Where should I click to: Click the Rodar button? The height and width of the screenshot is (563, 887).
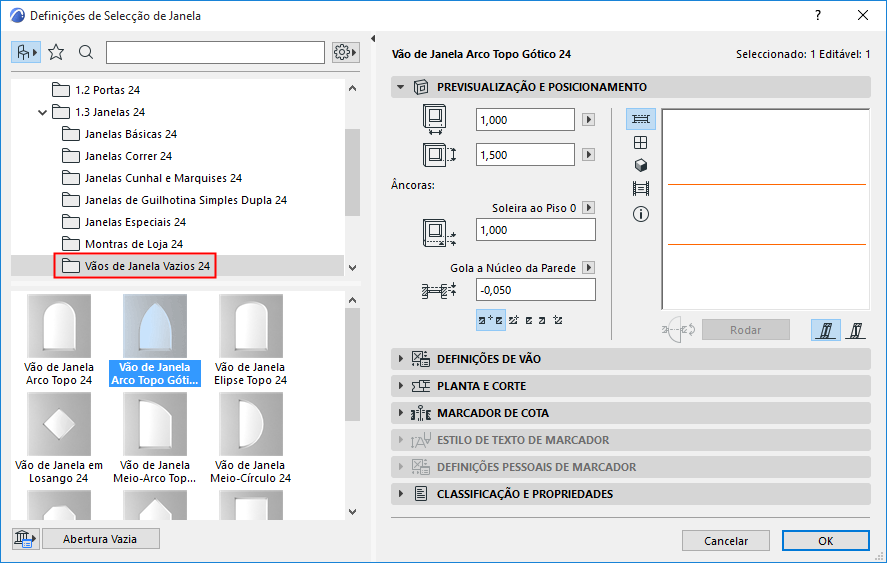tap(746, 330)
